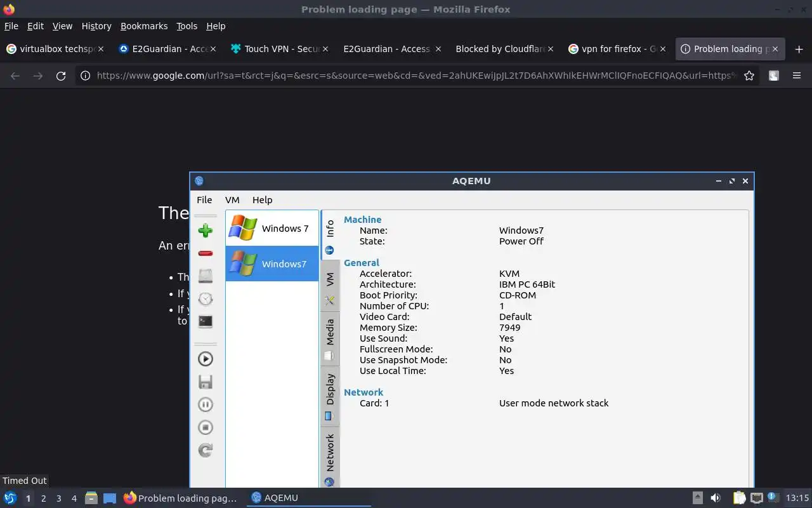
Task: Switch to the Network vertical tab
Action: [x=330, y=458]
